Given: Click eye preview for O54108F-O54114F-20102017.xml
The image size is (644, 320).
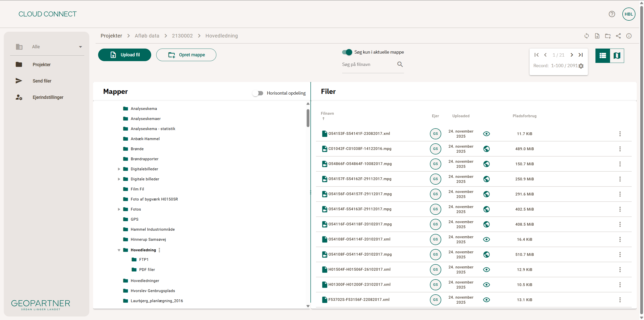Looking at the screenshot, I should coord(487,239).
